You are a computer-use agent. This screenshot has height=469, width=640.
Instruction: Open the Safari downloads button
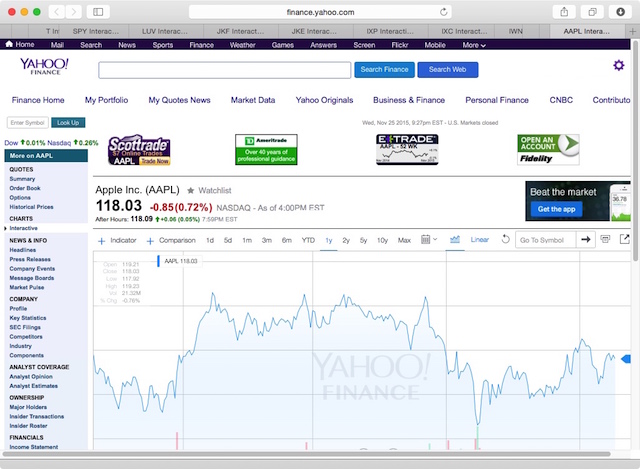pos(620,12)
